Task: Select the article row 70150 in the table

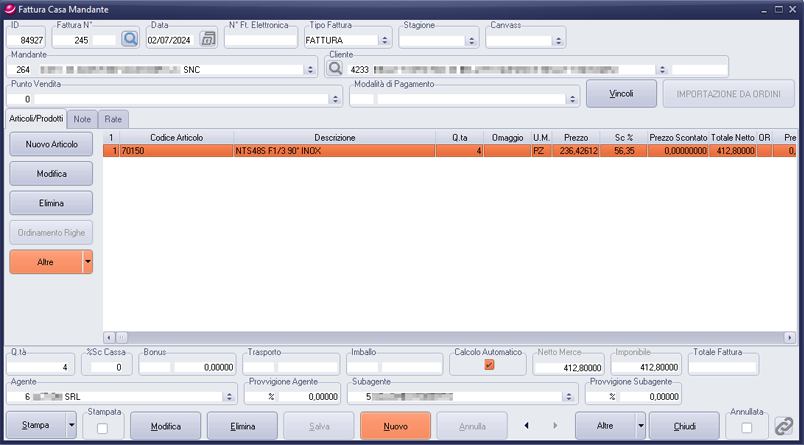Action: coord(300,151)
